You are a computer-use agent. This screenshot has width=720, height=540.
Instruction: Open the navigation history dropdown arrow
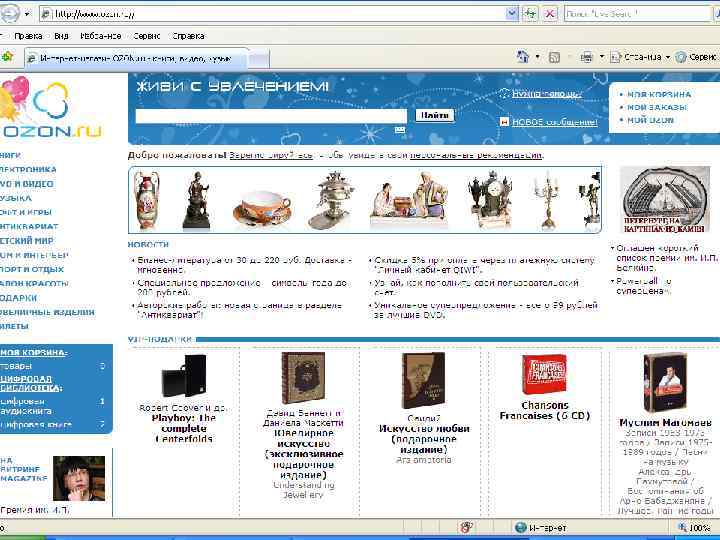click(27, 14)
